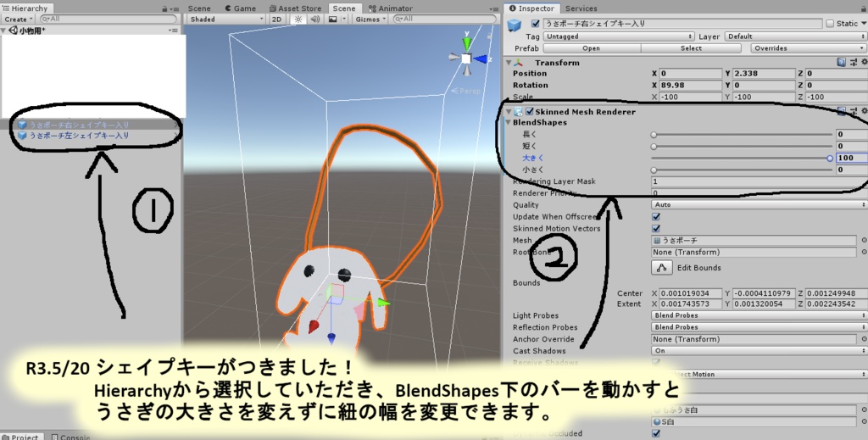Open the Light Probes dropdown
The height and width of the screenshot is (440, 868).
click(x=759, y=315)
